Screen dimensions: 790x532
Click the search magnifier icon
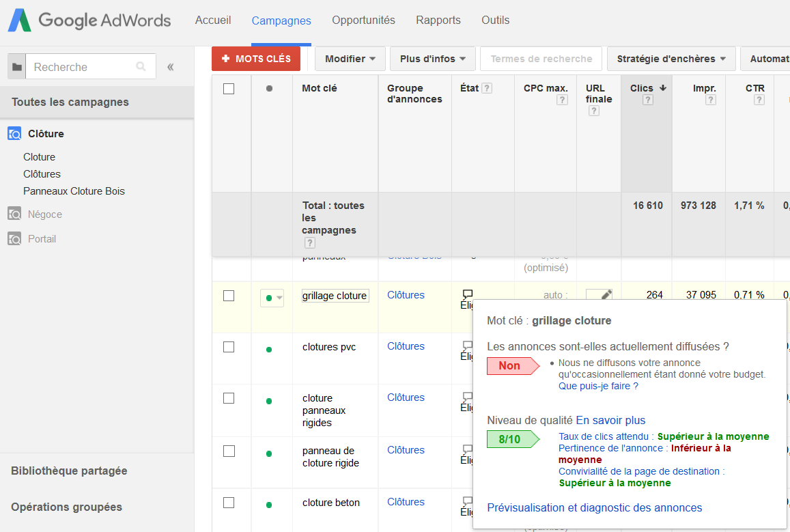point(141,66)
